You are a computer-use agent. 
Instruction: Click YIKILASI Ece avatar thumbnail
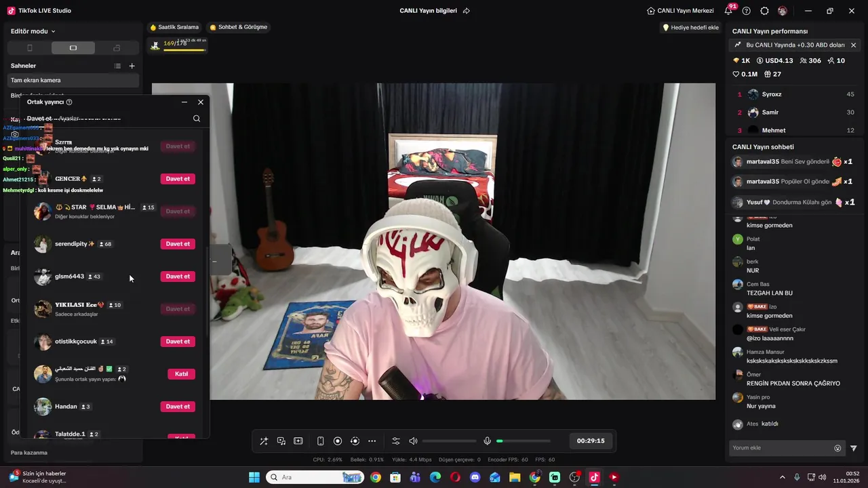(43, 309)
